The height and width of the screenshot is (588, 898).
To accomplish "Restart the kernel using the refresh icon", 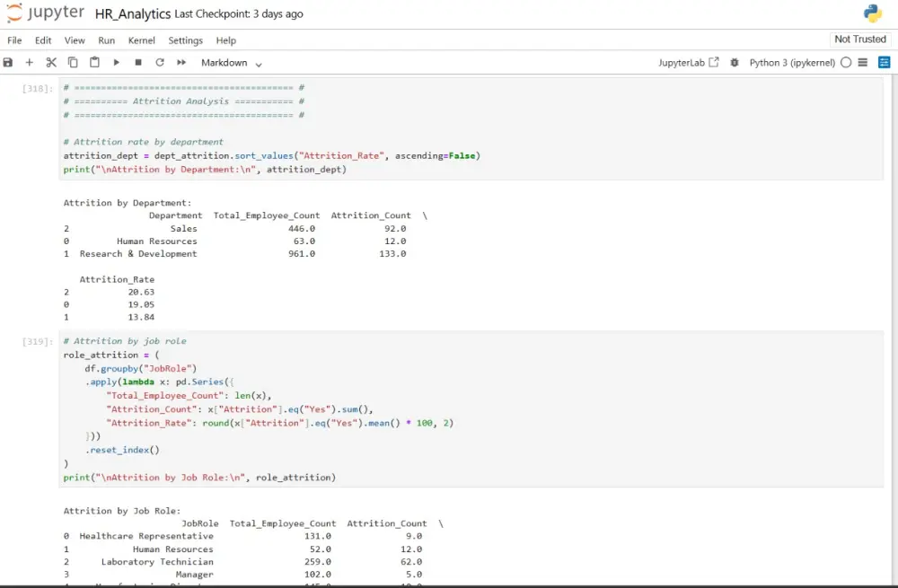I will (158, 62).
